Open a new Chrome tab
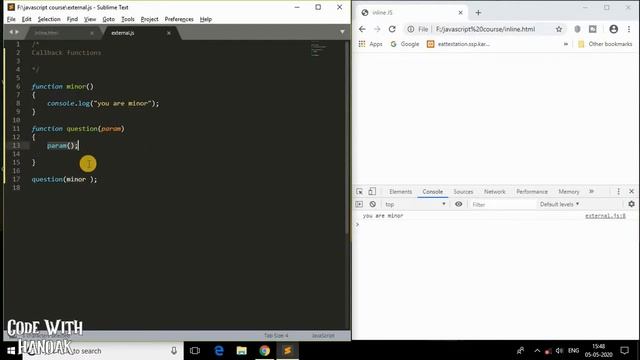The width and height of the screenshot is (640, 360). tap(478, 13)
